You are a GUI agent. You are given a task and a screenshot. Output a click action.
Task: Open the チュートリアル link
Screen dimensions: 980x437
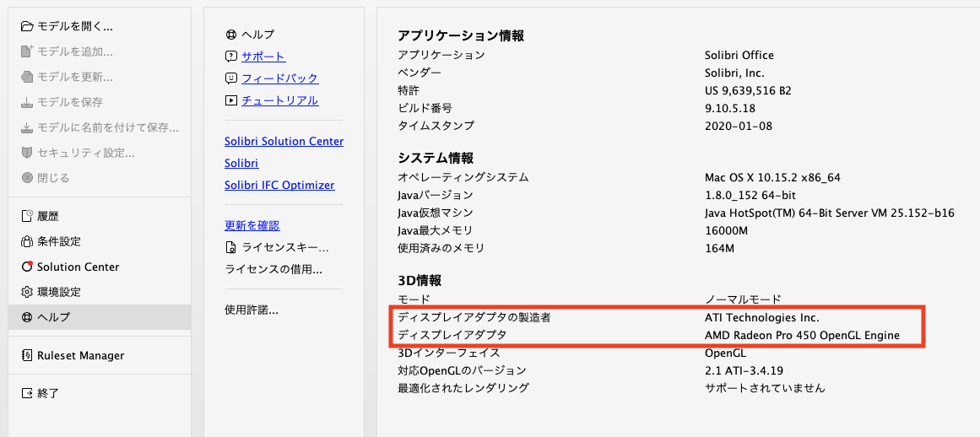(x=280, y=100)
